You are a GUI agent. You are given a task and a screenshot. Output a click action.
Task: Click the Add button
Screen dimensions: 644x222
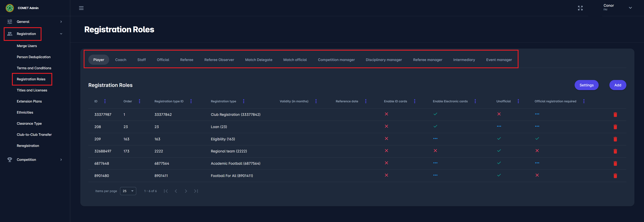click(617, 85)
